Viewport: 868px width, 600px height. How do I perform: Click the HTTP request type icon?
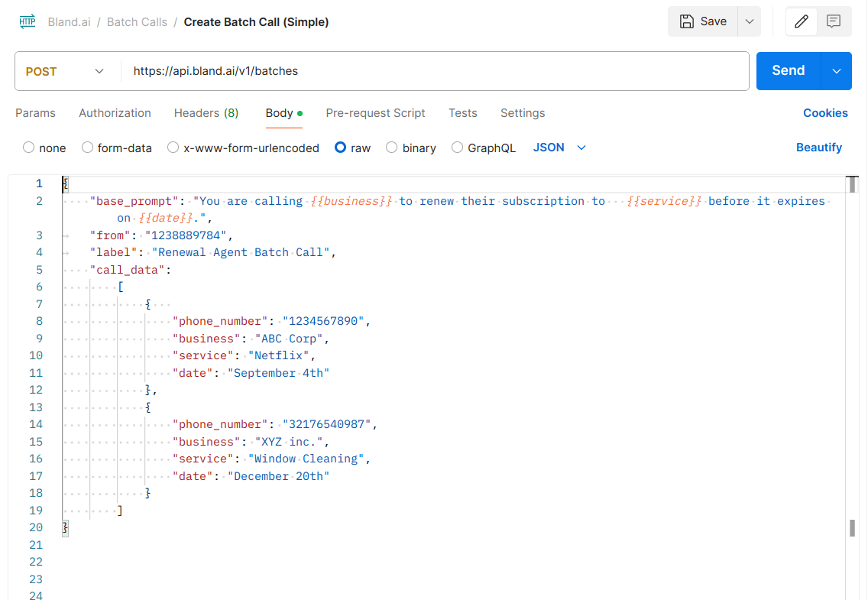pyautogui.click(x=28, y=21)
